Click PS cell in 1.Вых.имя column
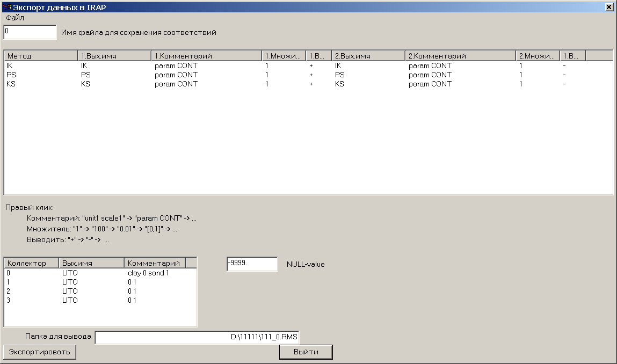 pyautogui.click(x=86, y=75)
